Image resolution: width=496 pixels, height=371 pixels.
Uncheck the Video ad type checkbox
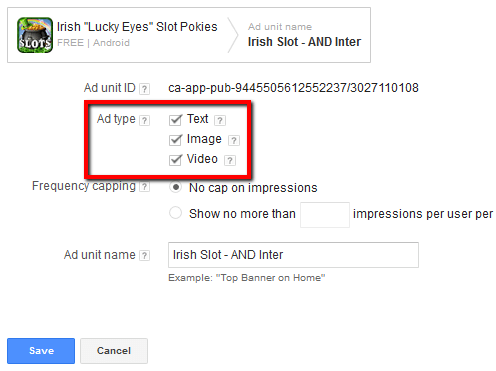point(175,160)
